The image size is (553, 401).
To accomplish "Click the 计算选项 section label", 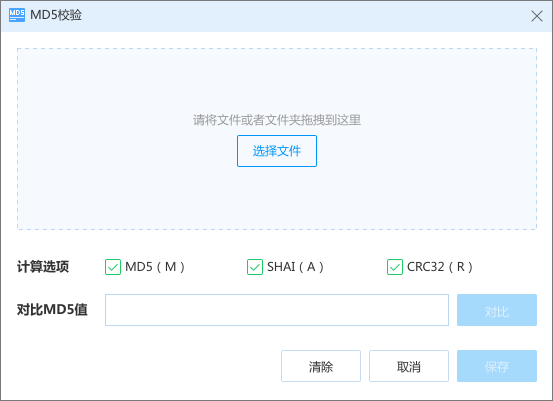I will [x=43, y=267].
